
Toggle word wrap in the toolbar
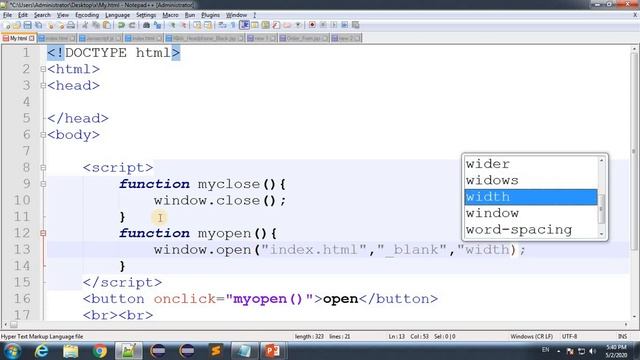(x=222, y=25)
